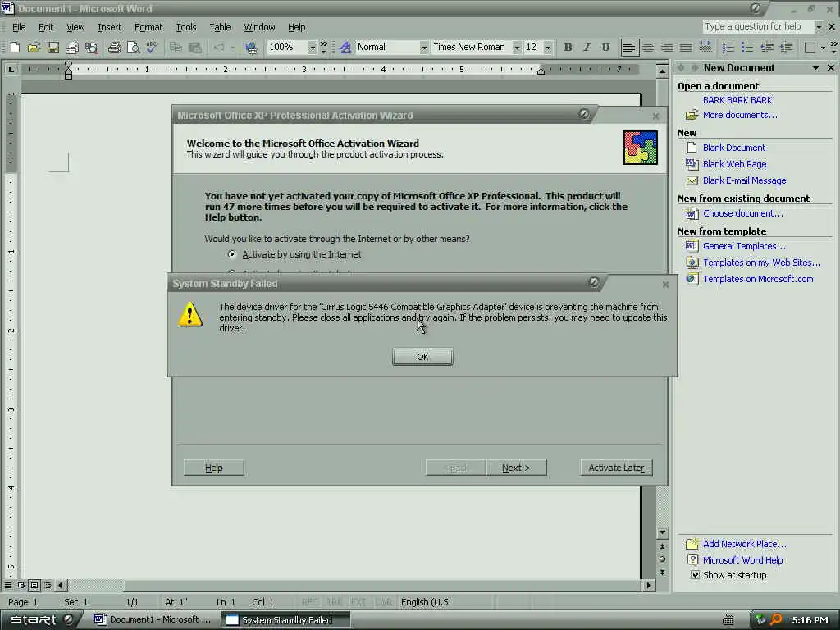Click the Print toolbar icon
Screen dimensions: 840x630
[114, 48]
